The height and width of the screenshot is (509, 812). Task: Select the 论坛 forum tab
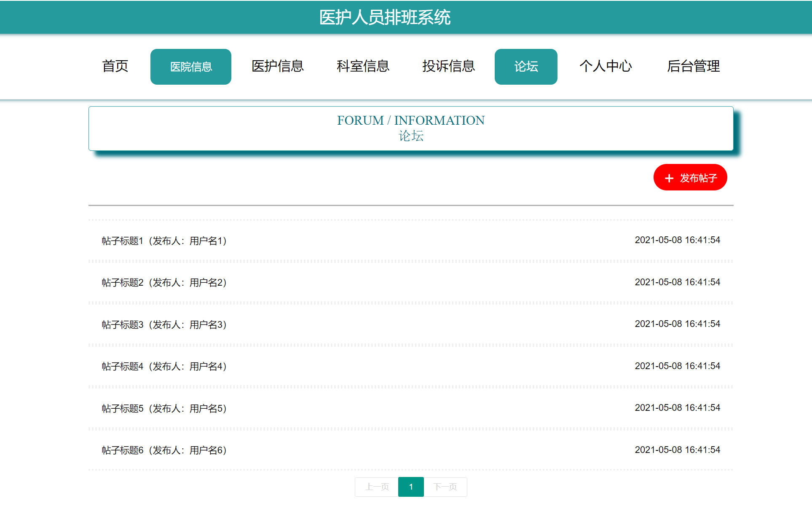pyautogui.click(x=525, y=67)
